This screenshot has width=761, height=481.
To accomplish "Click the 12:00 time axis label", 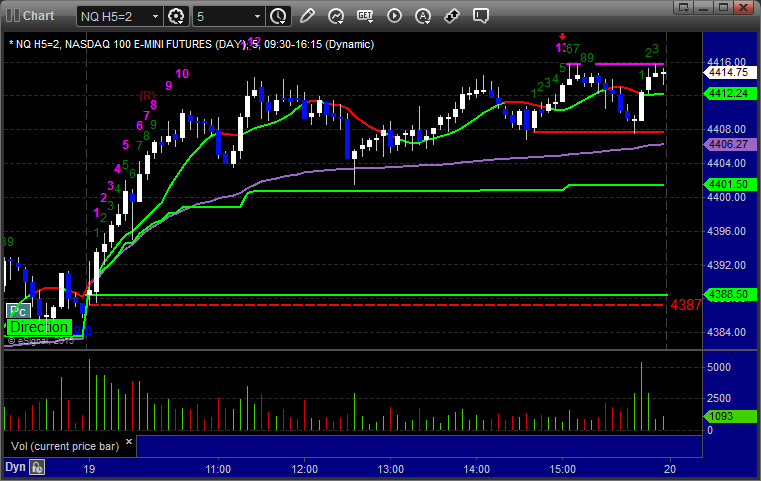I will pos(304,469).
